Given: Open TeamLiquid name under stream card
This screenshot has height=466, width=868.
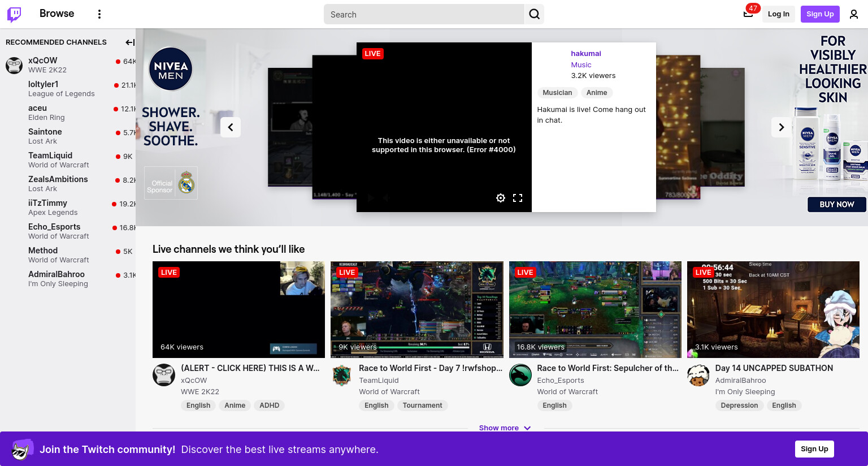Looking at the screenshot, I should [379, 381].
